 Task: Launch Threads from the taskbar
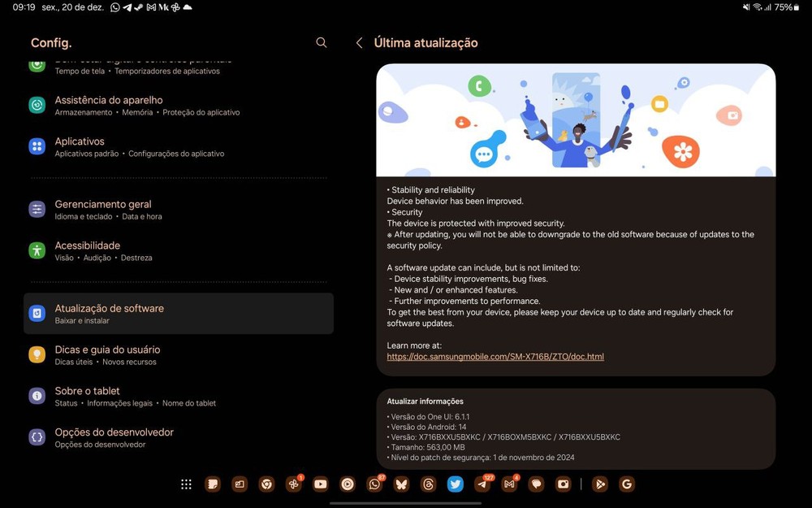tap(429, 484)
